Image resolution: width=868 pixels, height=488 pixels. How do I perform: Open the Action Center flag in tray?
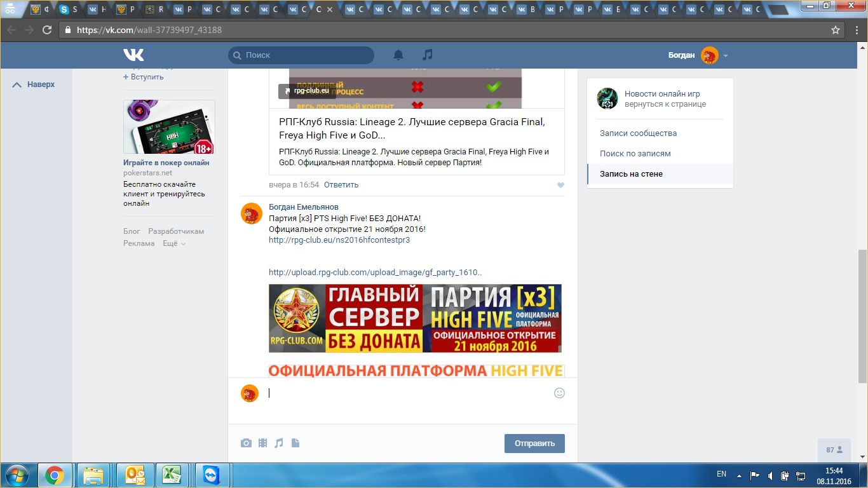(x=755, y=475)
